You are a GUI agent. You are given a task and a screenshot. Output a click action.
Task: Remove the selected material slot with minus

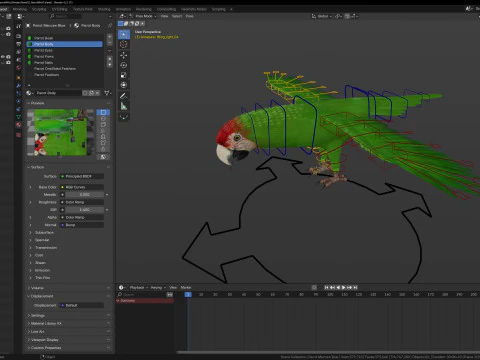(110, 43)
